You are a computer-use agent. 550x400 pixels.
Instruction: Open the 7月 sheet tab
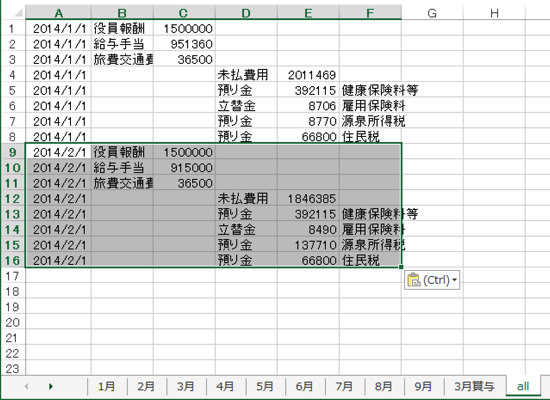[344, 386]
